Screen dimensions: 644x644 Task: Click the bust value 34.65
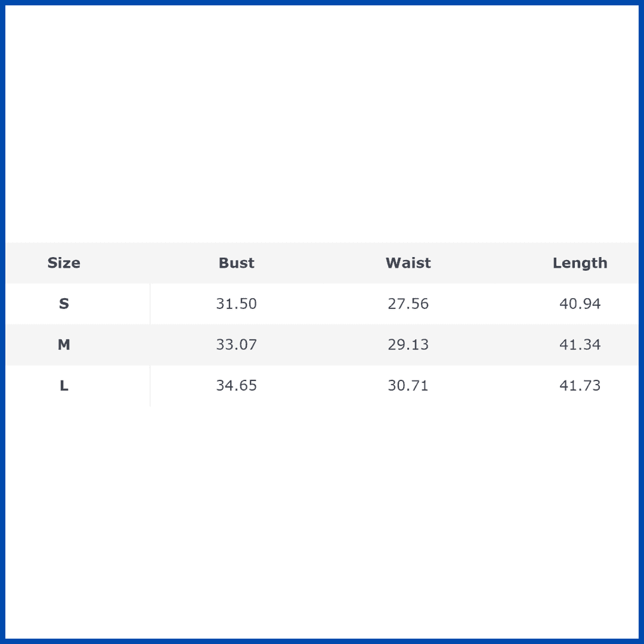tap(236, 386)
